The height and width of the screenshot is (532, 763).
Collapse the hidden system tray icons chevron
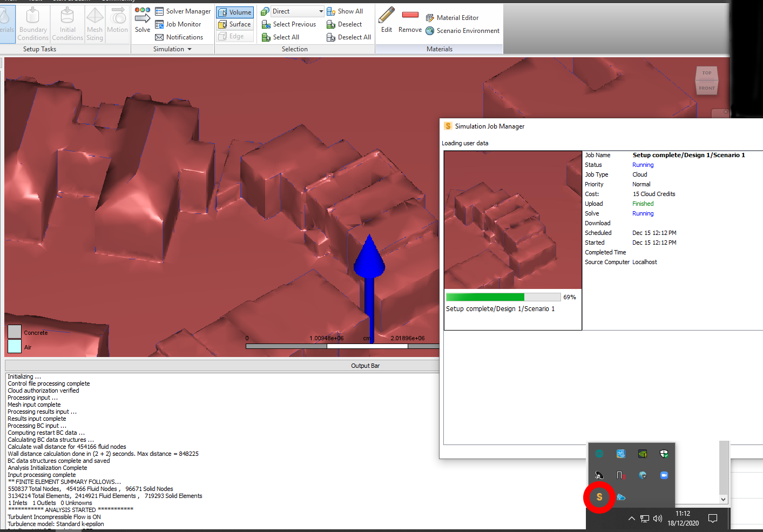pyautogui.click(x=631, y=518)
